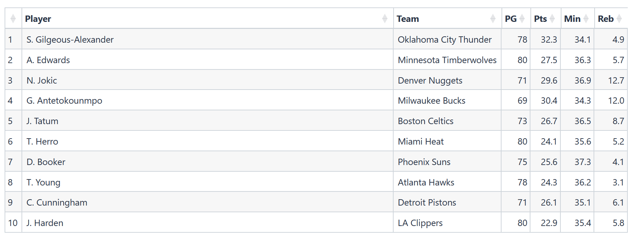The image size is (644, 238).
Task: Select the S. Gilgeous-Alexander row
Action: 316,39
